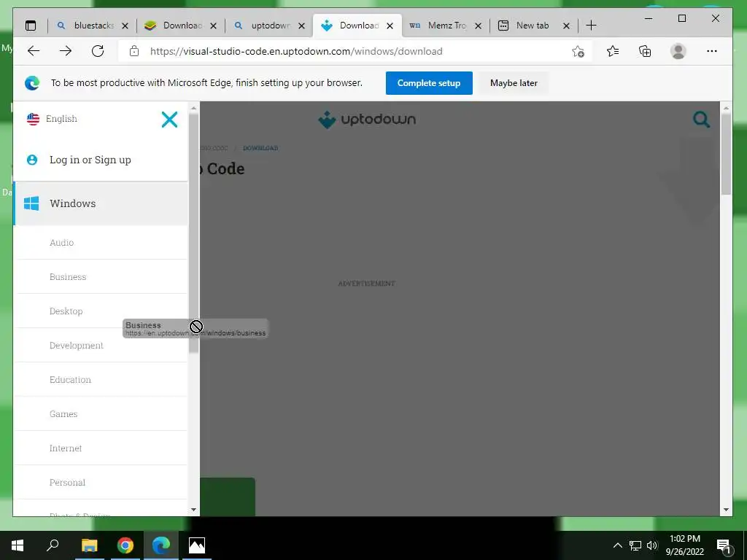Screen dimensions: 747x560
Task: Close the New tab
Action: 566,26
